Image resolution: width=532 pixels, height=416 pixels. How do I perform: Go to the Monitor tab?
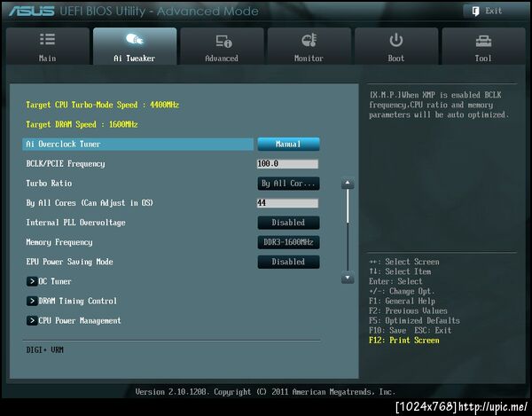309,46
